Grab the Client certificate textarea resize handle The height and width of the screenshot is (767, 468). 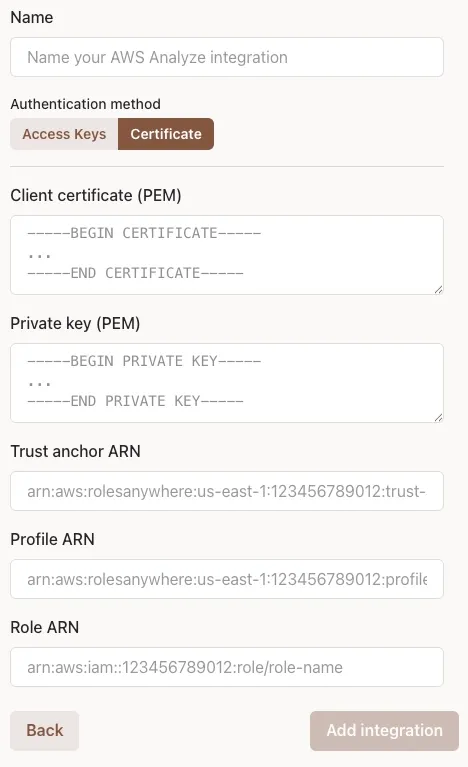tap(439, 290)
